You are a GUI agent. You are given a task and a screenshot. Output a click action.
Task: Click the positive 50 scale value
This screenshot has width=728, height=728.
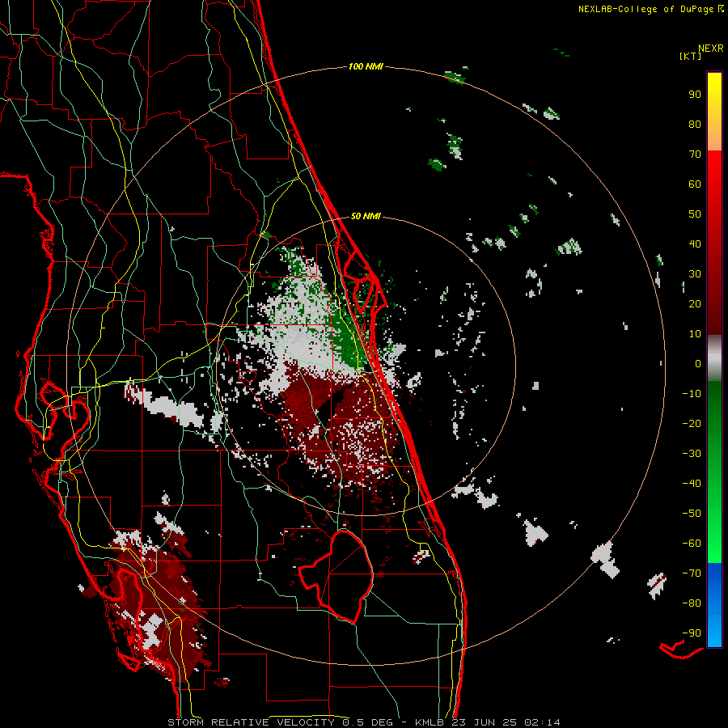695,214
